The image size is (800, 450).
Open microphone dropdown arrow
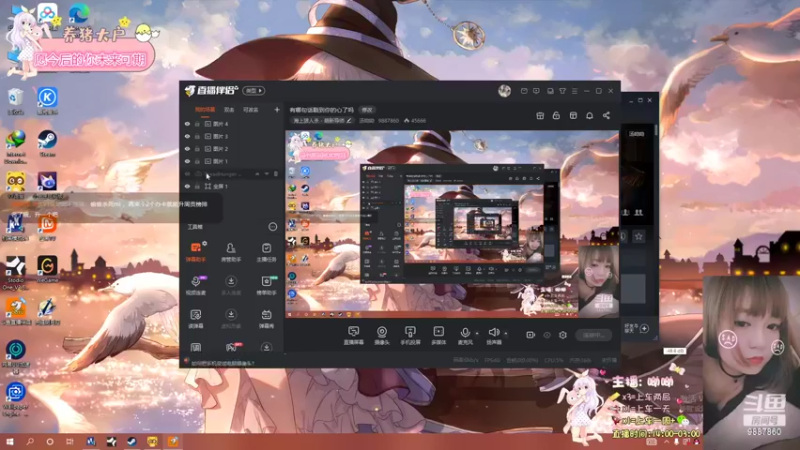click(x=477, y=334)
